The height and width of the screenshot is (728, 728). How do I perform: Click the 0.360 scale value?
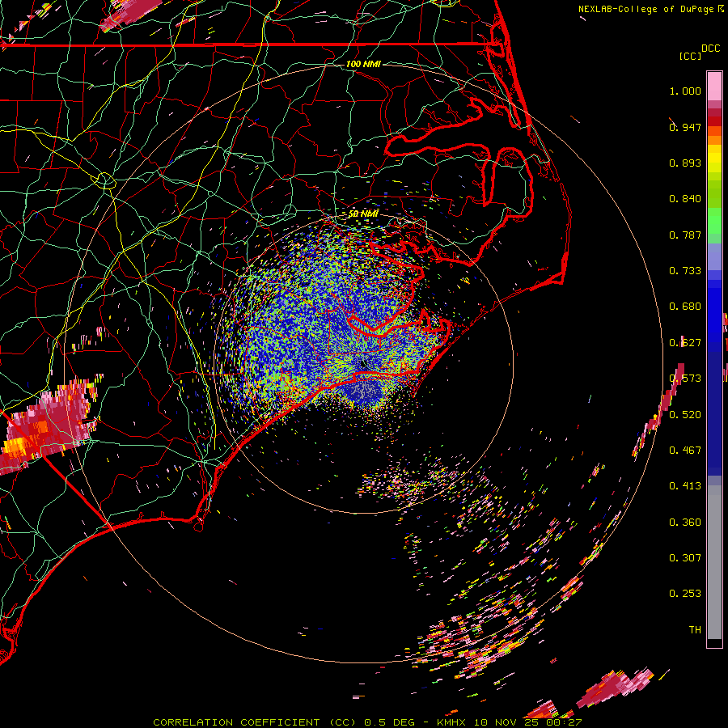(685, 523)
